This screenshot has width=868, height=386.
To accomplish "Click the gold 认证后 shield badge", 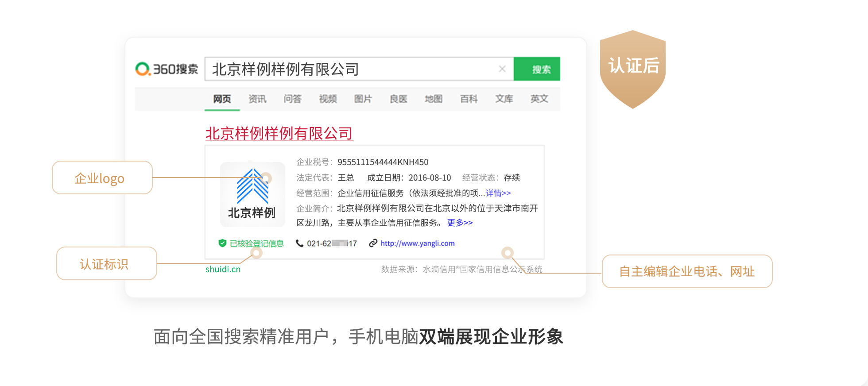I will [633, 68].
